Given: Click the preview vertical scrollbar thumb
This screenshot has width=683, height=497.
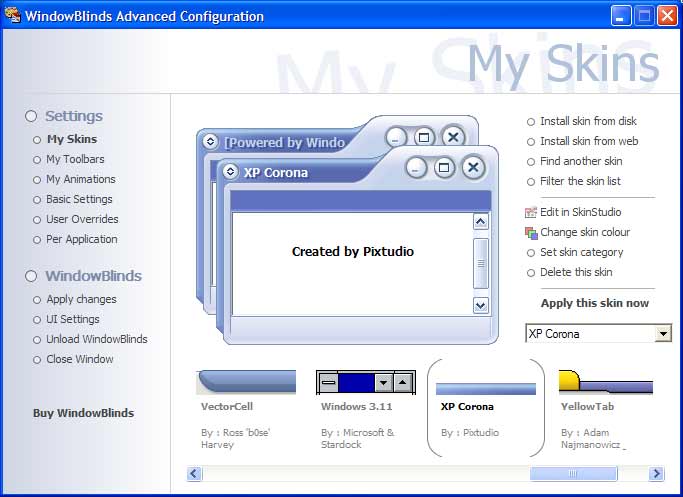Looking at the screenshot, I should (480, 264).
